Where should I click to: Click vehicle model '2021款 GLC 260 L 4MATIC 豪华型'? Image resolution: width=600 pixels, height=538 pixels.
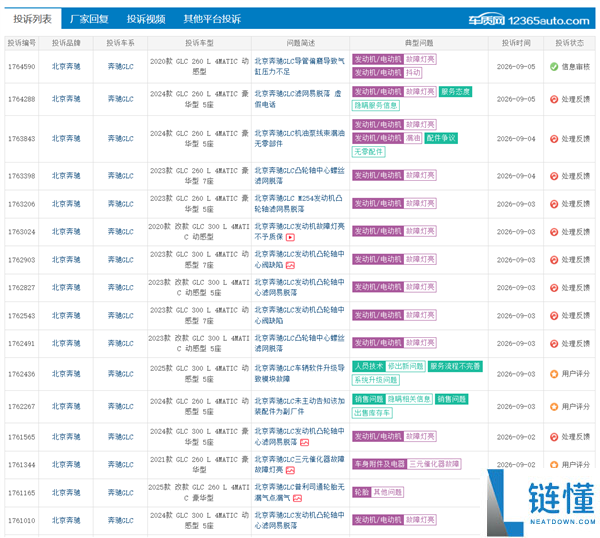click(x=199, y=464)
